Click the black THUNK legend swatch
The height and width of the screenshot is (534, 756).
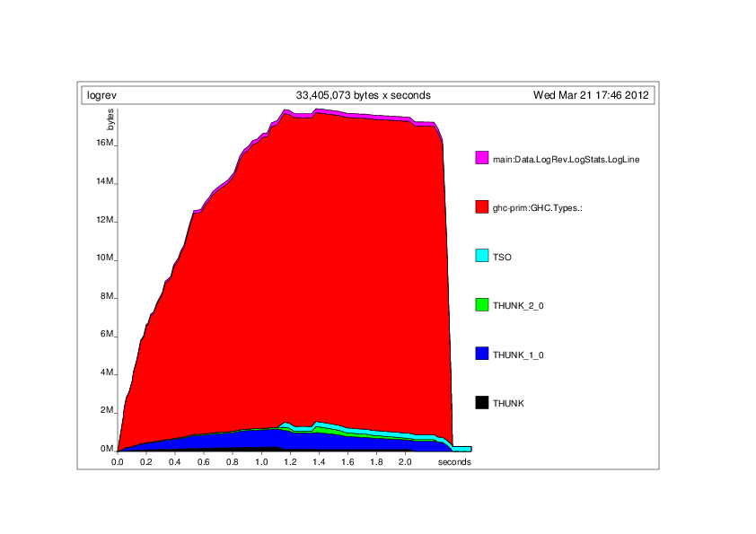[x=481, y=402]
